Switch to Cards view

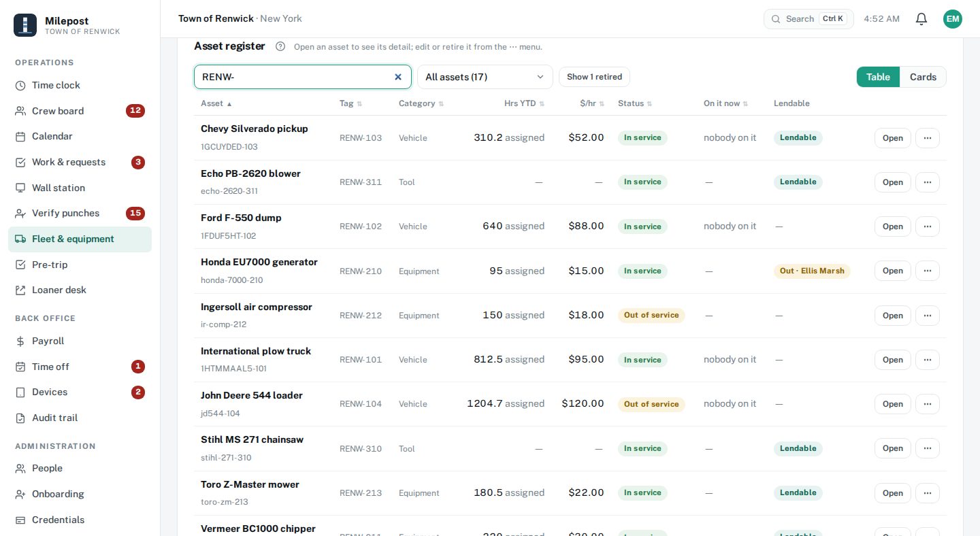tap(923, 77)
